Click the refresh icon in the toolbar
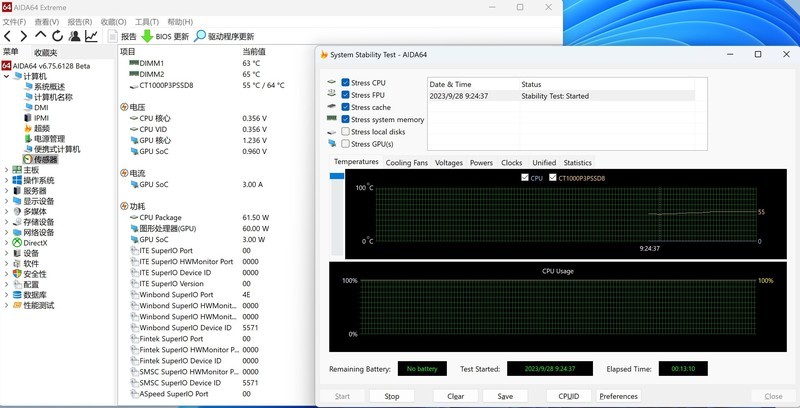The image size is (800, 408). pyautogui.click(x=57, y=36)
